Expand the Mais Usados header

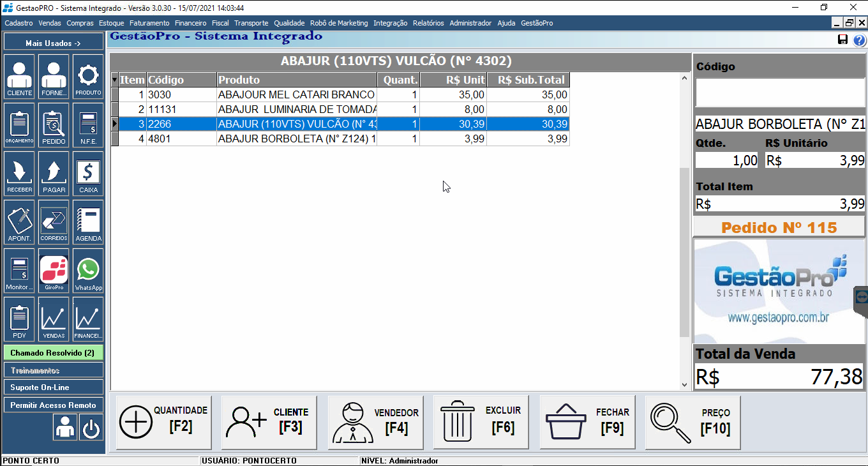pos(53,43)
